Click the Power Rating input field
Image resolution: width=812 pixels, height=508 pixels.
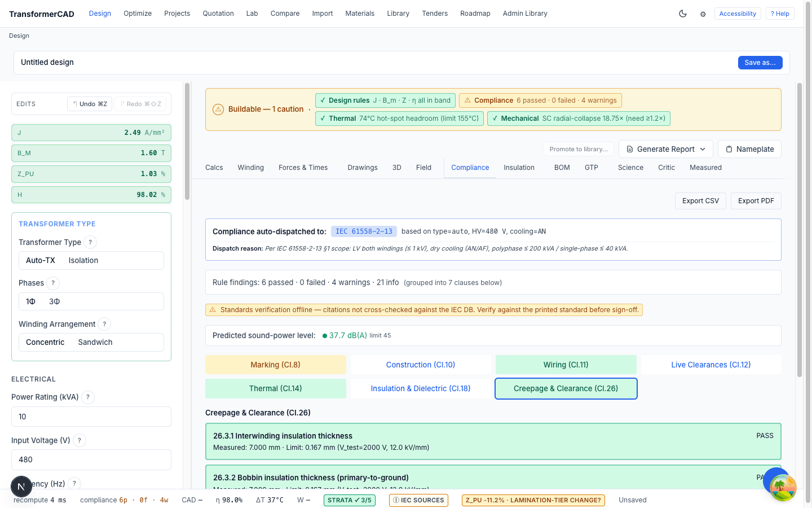(91, 417)
